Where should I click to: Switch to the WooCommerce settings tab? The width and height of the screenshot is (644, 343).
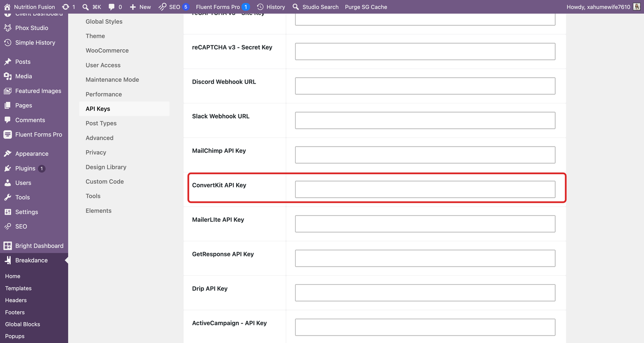tap(107, 51)
